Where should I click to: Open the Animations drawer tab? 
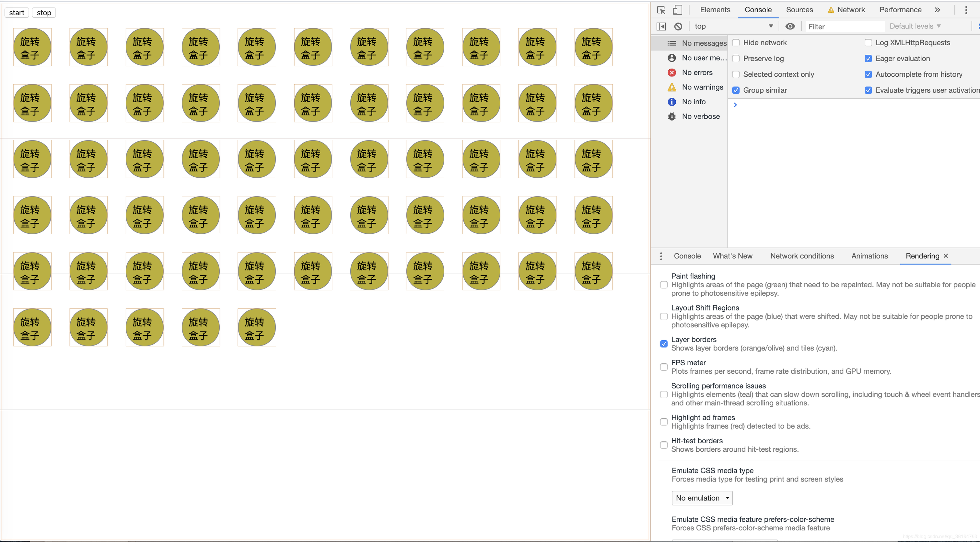point(869,256)
